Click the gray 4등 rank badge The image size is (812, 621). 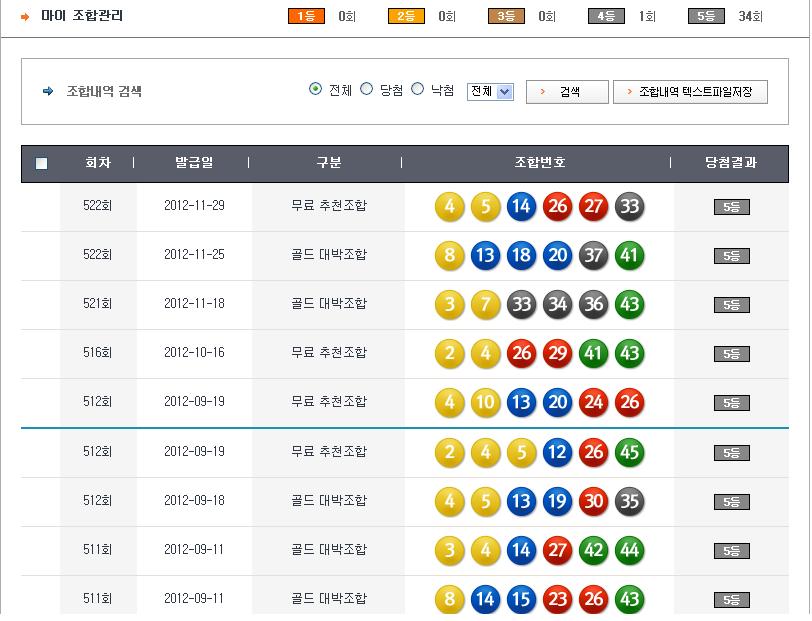coord(606,16)
